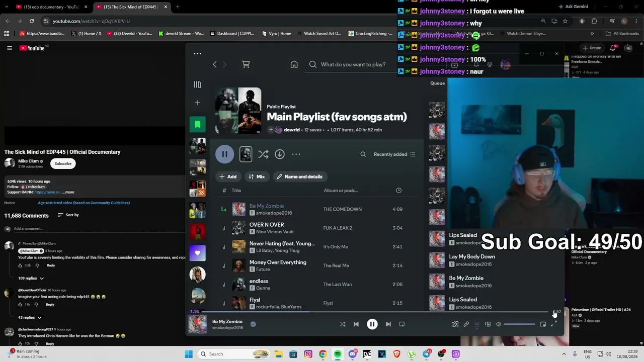
Task: Open the YouTube guide hamburger menu
Action: tap(10, 48)
